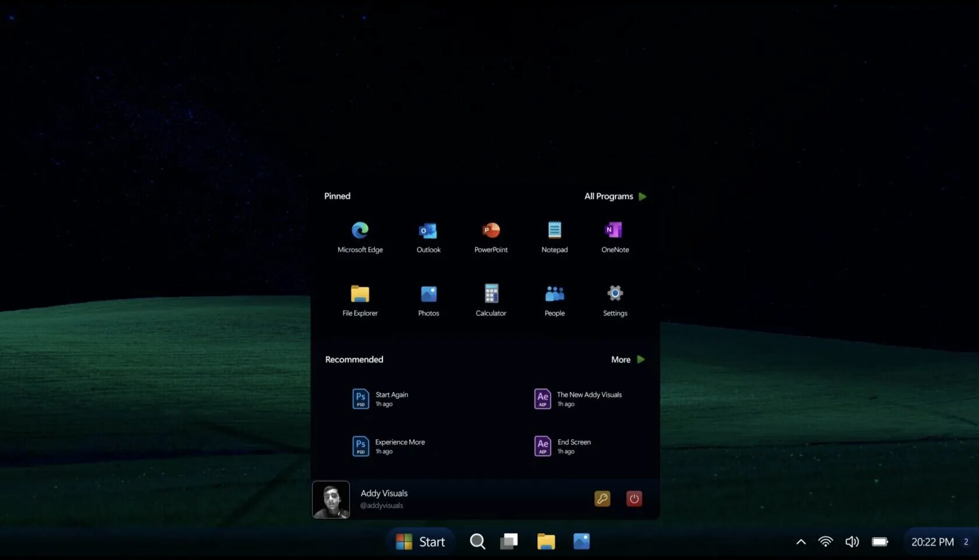The width and height of the screenshot is (979, 560).
Task: Open Settings from the pinned grid
Action: 615,301
